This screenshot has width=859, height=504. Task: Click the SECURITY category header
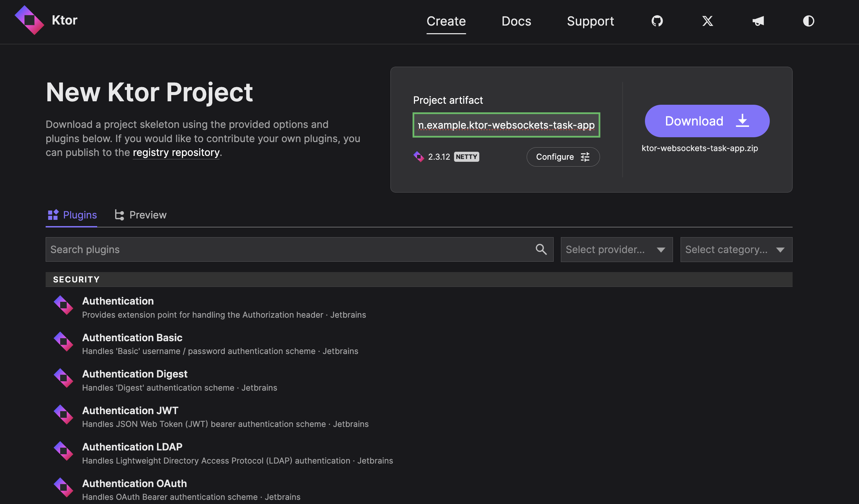click(x=419, y=279)
